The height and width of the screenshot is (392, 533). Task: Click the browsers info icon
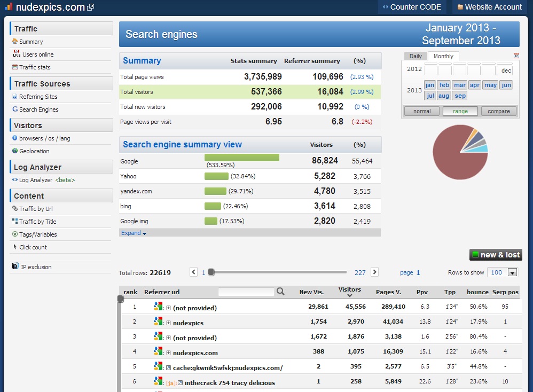(15, 138)
